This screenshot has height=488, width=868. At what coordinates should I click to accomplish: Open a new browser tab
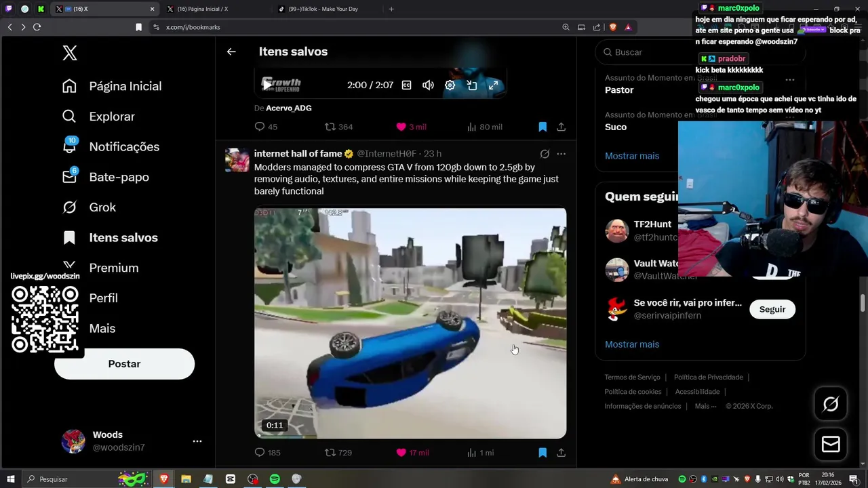point(391,9)
